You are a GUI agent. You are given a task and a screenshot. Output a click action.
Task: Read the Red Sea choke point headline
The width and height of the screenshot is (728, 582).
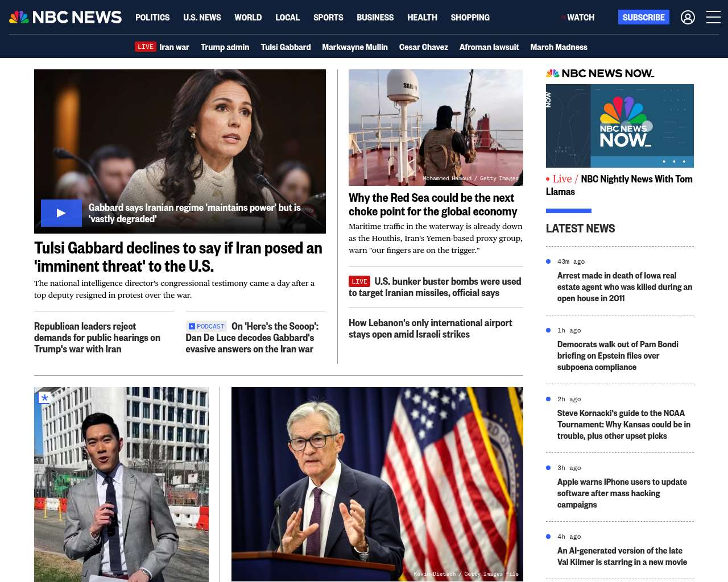(x=433, y=205)
